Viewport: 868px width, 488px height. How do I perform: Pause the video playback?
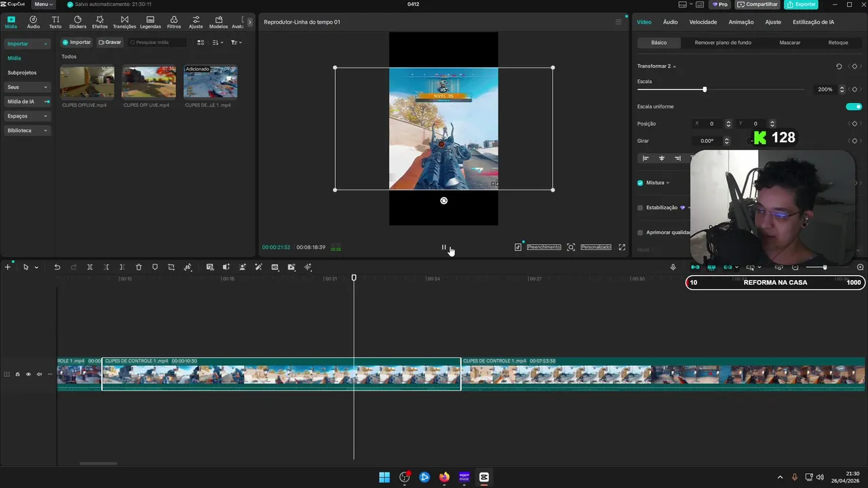click(x=444, y=247)
